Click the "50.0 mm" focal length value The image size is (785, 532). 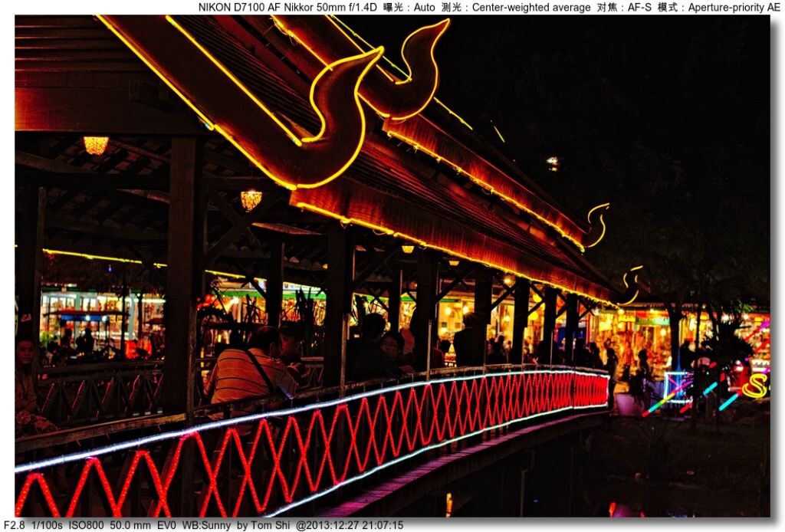tap(130, 526)
